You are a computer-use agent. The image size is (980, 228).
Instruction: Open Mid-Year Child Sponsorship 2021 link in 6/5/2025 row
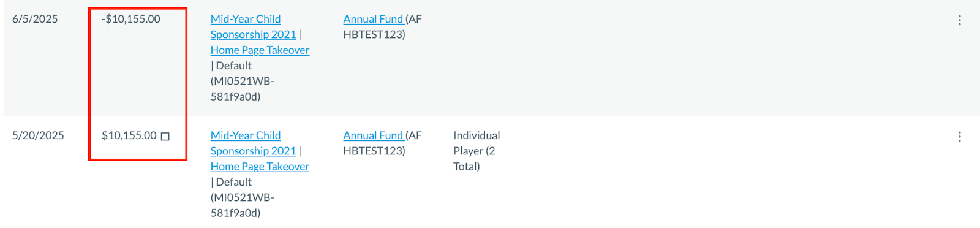[253, 27]
